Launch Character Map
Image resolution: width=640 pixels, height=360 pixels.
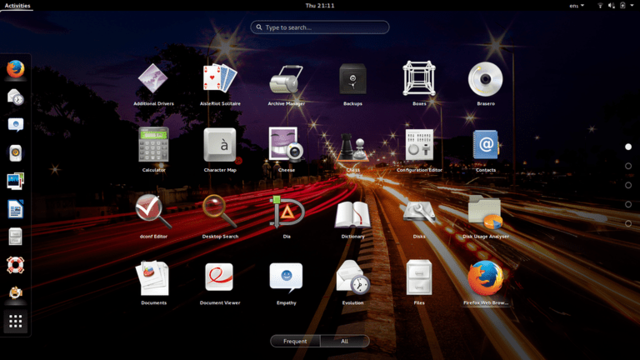tap(220, 145)
